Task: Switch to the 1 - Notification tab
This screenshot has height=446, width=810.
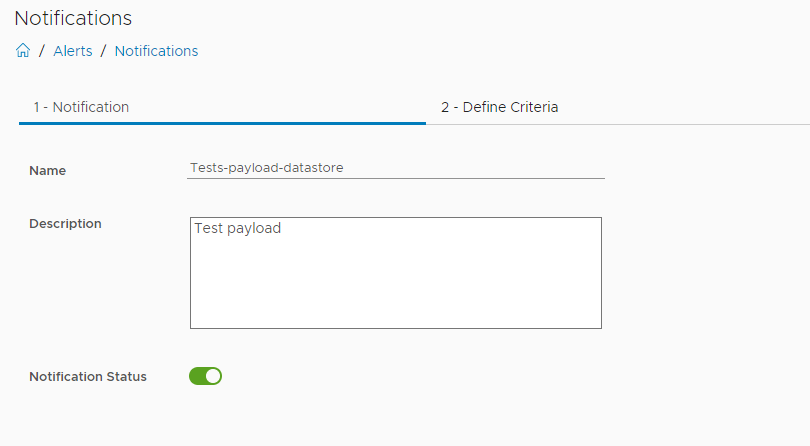Action: click(81, 107)
